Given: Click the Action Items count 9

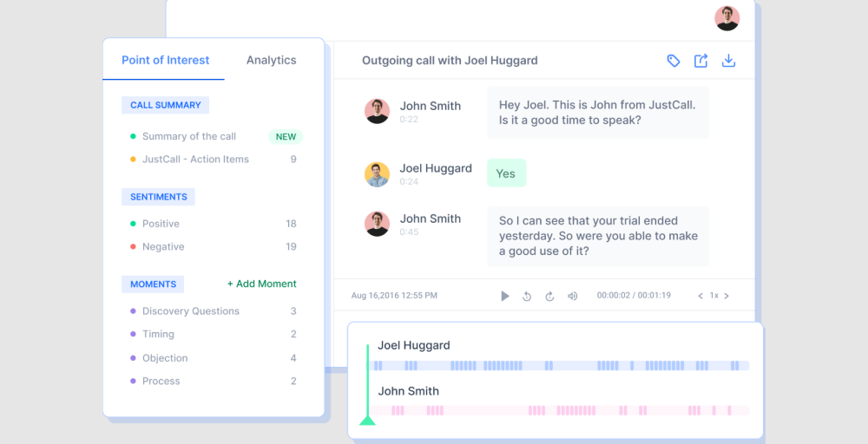Looking at the screenshot, I should (293, 160).
